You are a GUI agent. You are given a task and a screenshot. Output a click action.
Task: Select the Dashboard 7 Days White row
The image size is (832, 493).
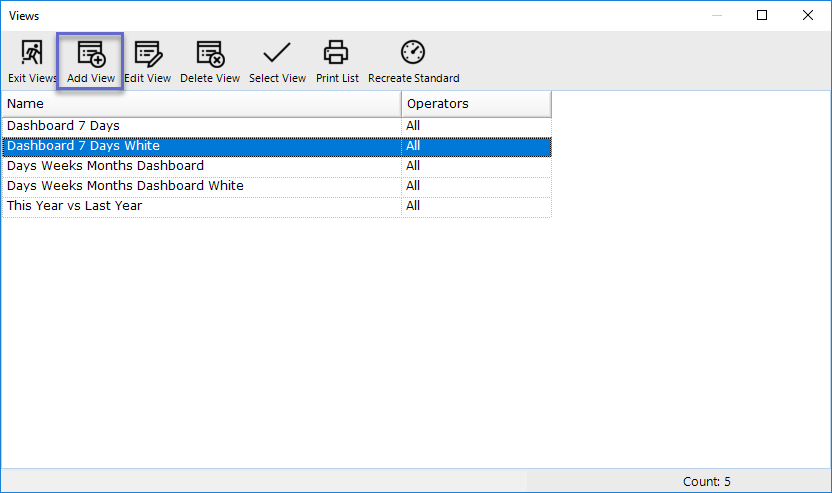pyautogui.click(x=276, y=146)
